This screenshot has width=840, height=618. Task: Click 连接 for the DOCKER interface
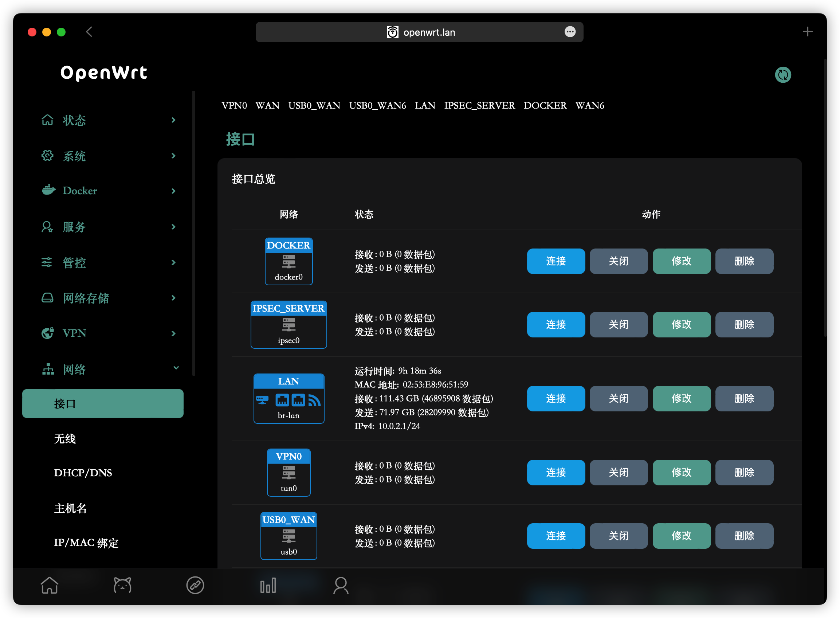tap(556, 261)
